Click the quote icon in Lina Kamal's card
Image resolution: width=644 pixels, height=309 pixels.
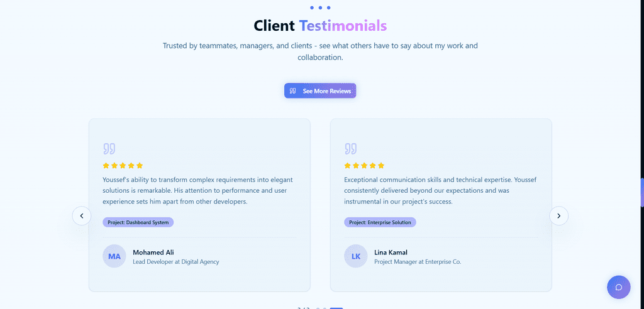350,149
